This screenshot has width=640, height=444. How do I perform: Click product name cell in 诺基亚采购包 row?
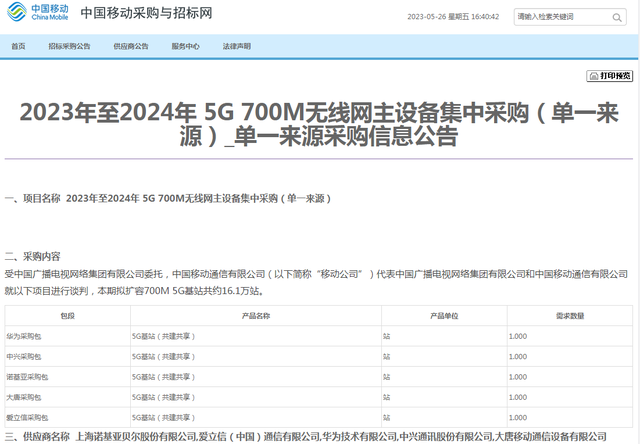click(x=256, y=377)
